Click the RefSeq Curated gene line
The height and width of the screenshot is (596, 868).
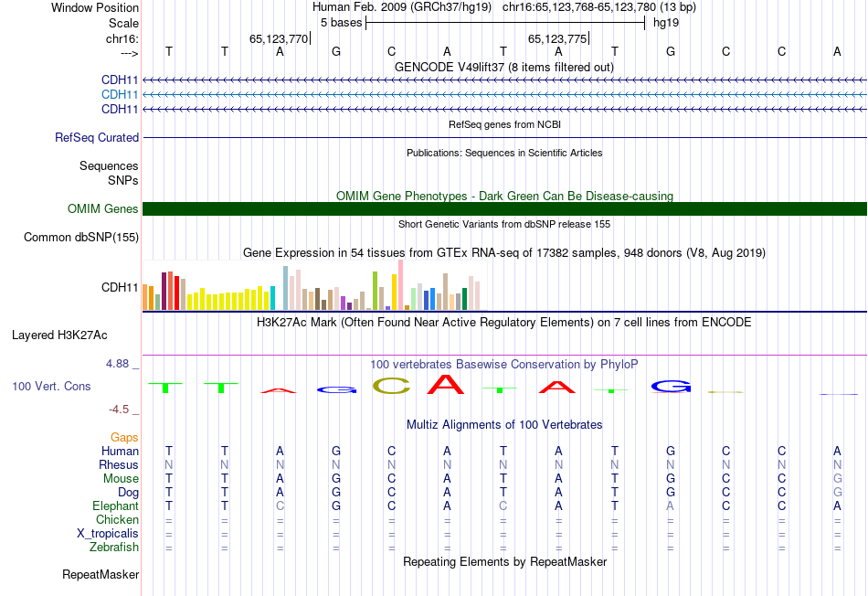504,137
